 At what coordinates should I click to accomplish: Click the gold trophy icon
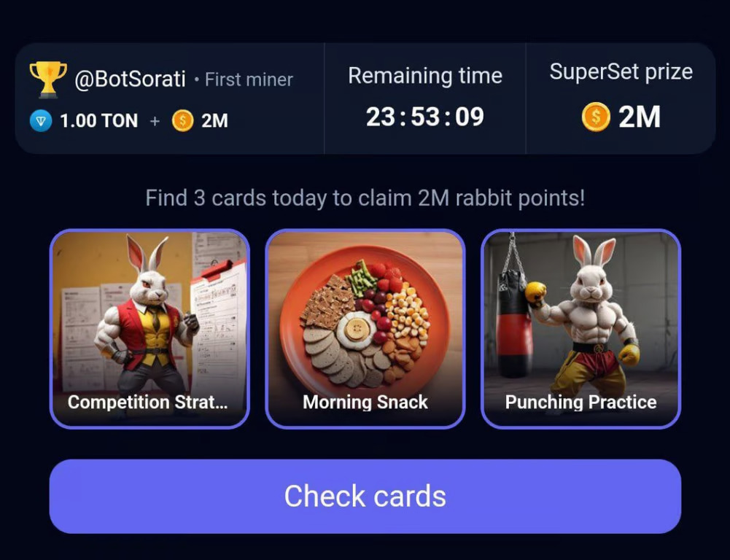(x=48, y=79)
